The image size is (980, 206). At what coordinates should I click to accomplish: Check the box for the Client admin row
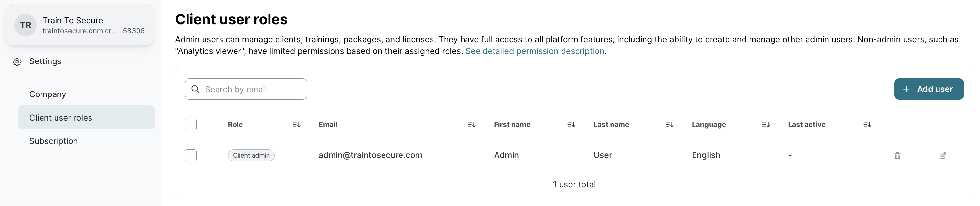tap(190, 155)
